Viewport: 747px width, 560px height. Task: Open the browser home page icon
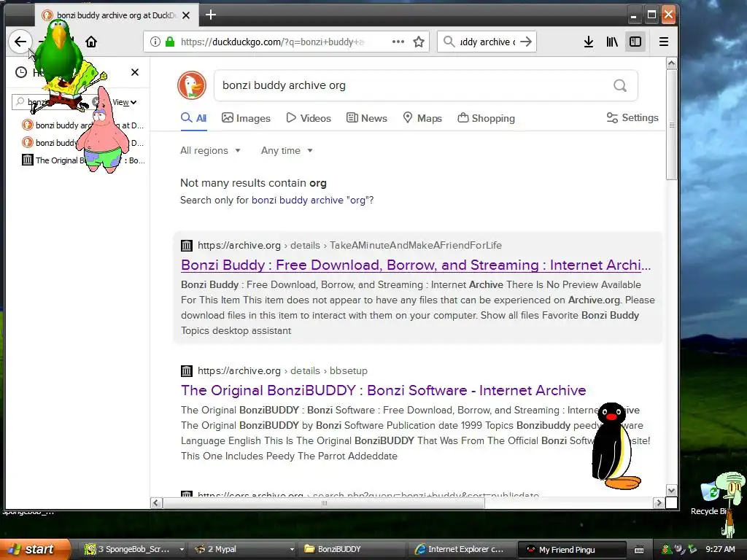pos(91,42)
